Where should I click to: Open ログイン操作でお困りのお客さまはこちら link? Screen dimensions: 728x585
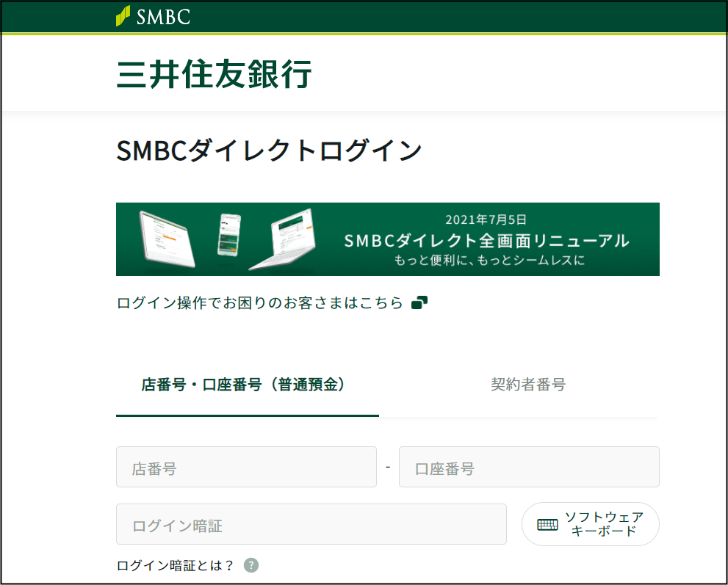click(x=259, y=303)
